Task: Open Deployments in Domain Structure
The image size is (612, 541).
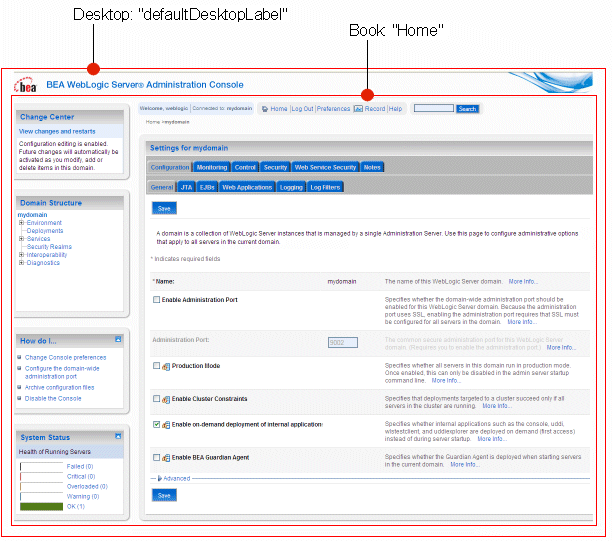Action: (x=45, y=231)
